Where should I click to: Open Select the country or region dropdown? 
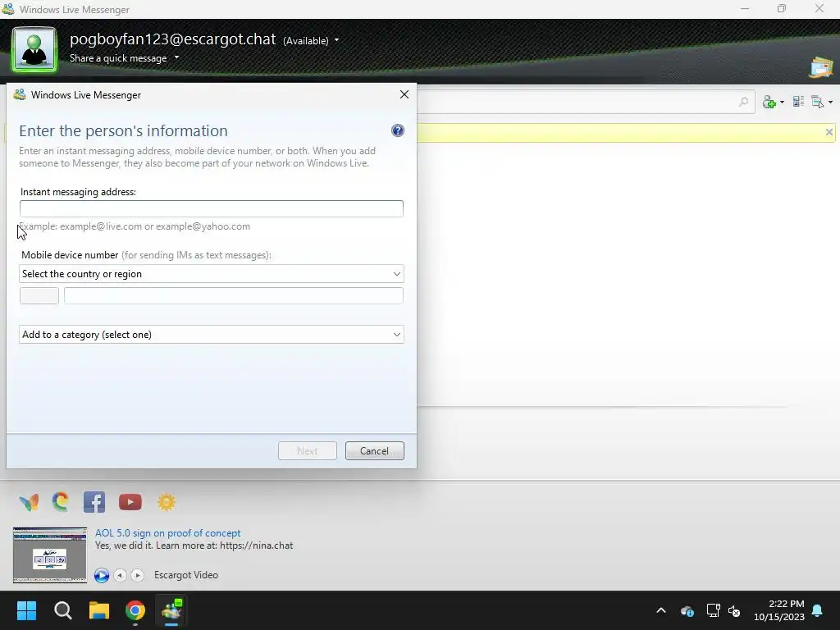point(211,274)
